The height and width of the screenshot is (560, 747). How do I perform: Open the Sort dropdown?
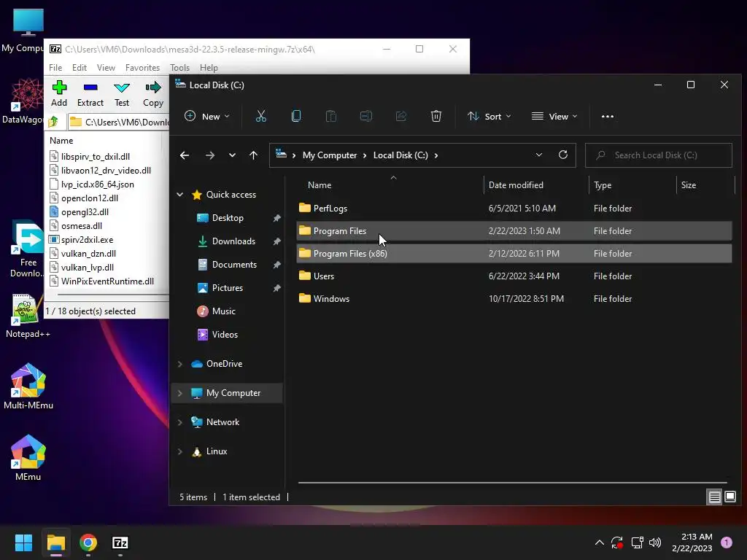489,116
